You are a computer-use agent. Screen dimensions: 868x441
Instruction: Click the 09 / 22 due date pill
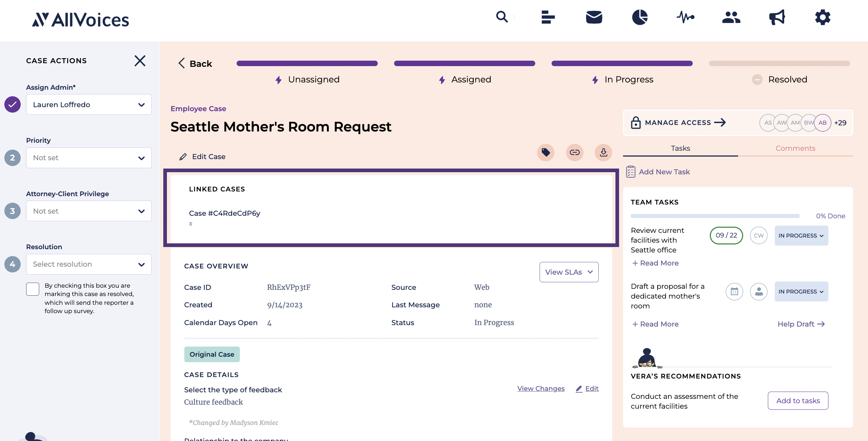[726, 235]
